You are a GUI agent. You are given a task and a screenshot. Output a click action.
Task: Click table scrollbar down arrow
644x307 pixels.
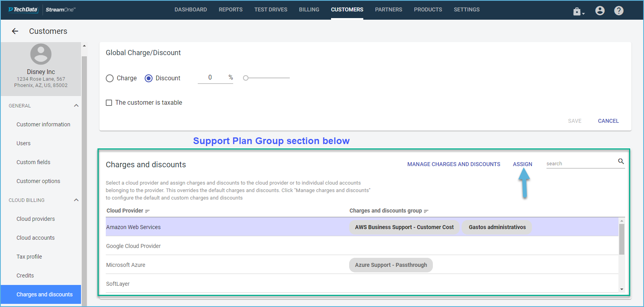pos(622,289)
